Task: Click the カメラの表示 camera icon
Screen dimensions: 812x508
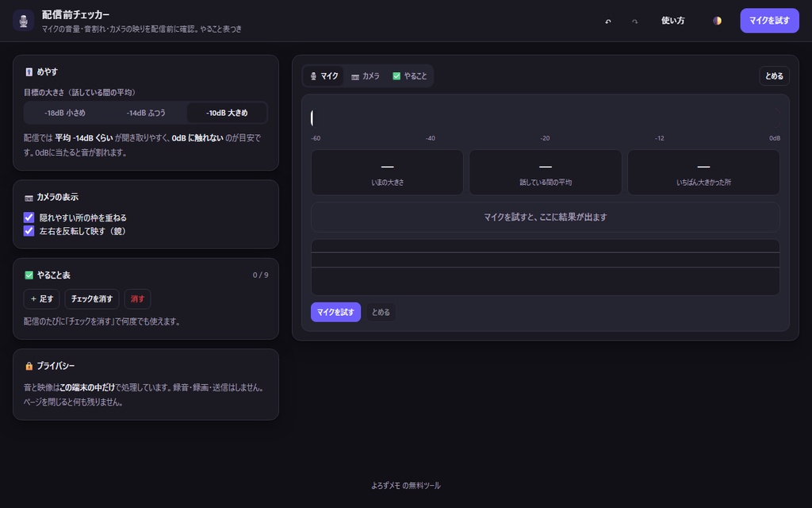Action: point(29,198)
